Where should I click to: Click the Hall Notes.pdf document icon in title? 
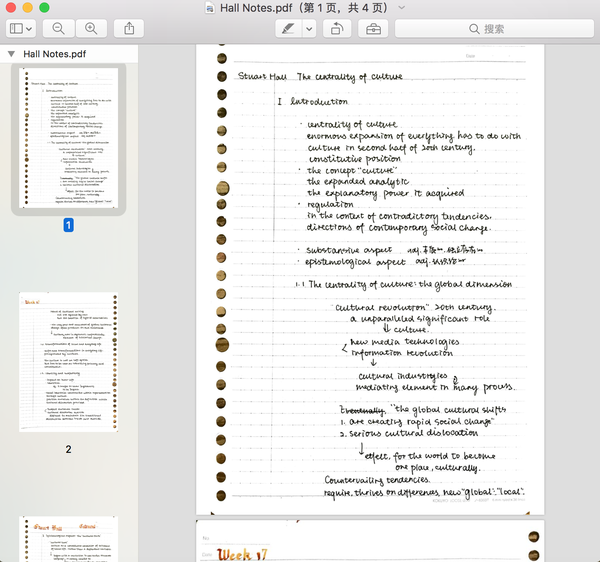(x=210, y=8)
